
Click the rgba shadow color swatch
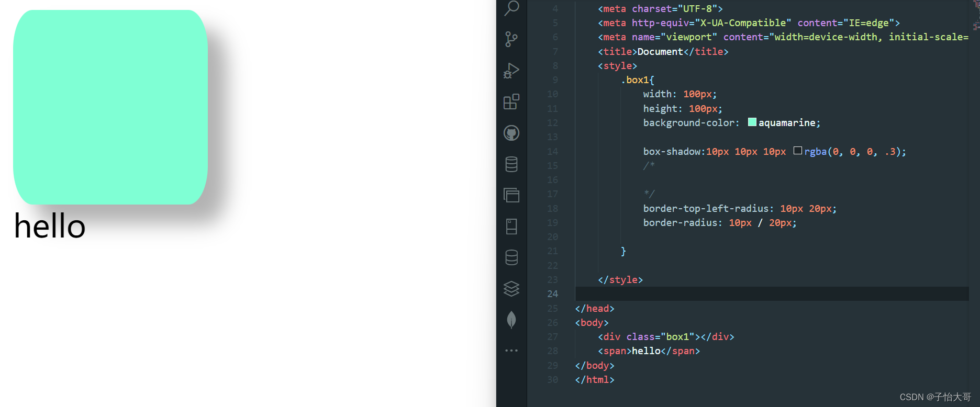click(798, 151)
